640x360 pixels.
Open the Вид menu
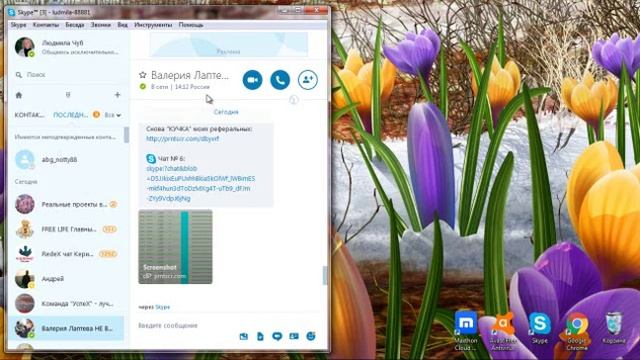(122, 25)
